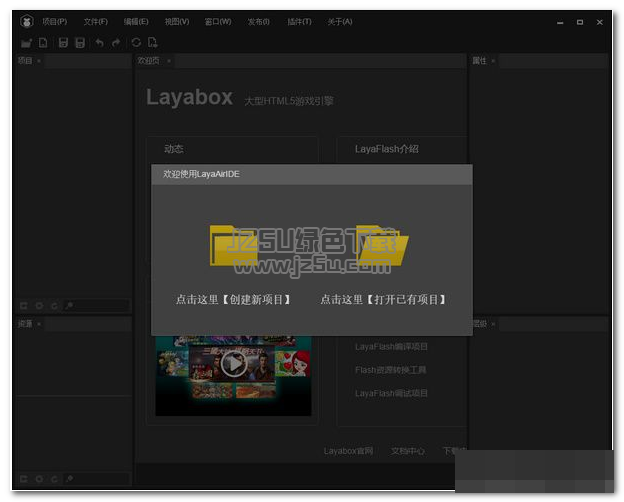624x502 pixels.
Task: Open the LayaFlash编译项目 link
Action: click(391, 347)
